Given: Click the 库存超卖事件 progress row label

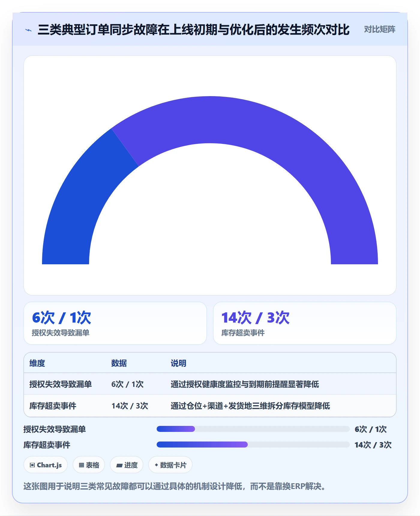Looking at the screenshot, I should click(47, 445).
